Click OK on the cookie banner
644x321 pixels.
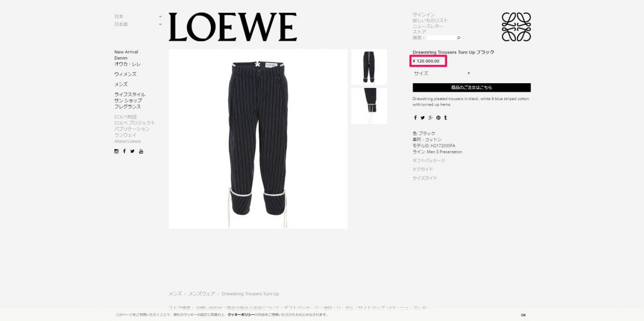coord(523,315)
